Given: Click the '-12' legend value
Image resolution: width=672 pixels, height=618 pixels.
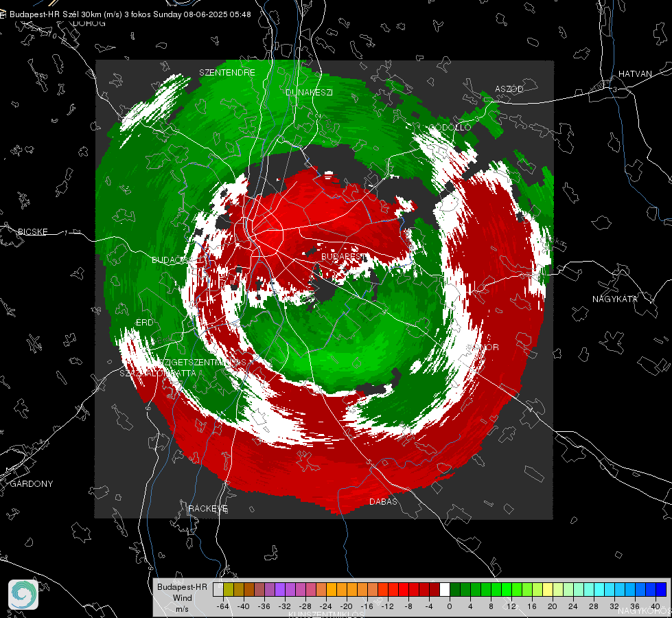Looking at the screenshot, I should tap(387, 606).
